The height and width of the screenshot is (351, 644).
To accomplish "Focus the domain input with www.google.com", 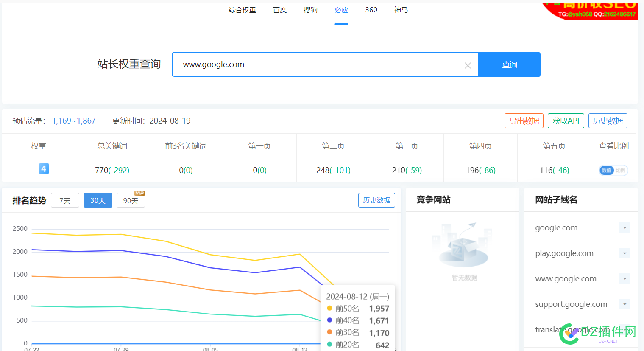I will [x=325, y=65].
